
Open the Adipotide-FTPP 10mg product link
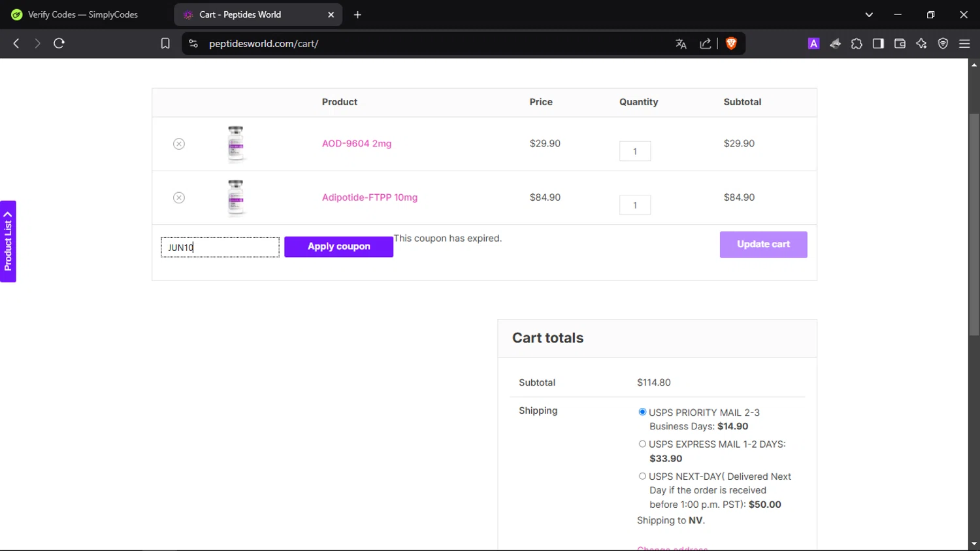pos(370,197)
